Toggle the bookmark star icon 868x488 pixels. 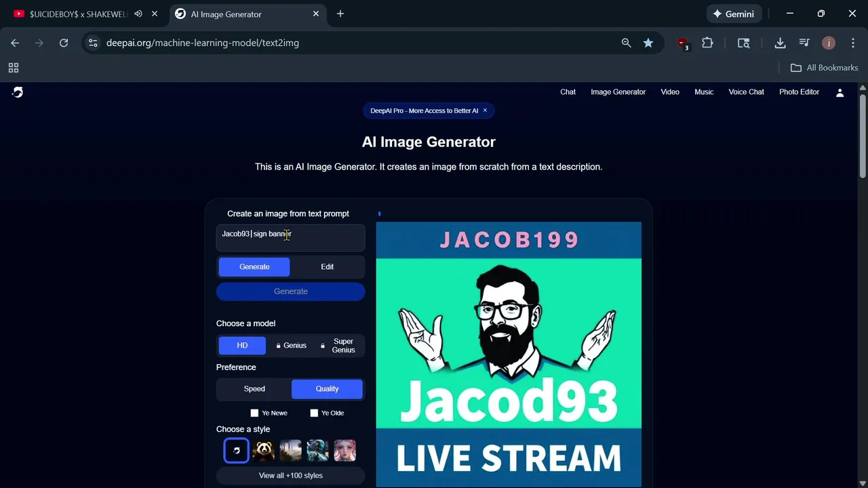coord(648,43)
